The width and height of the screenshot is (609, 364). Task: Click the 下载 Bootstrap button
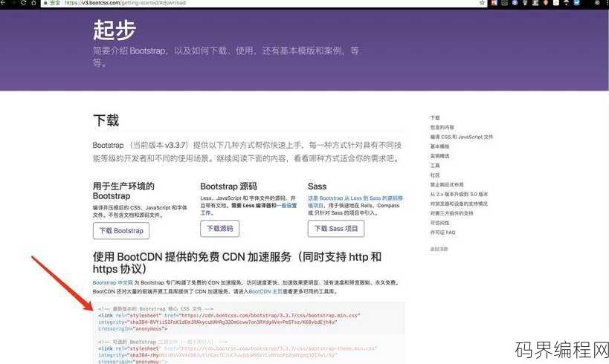tap(121, 231)
